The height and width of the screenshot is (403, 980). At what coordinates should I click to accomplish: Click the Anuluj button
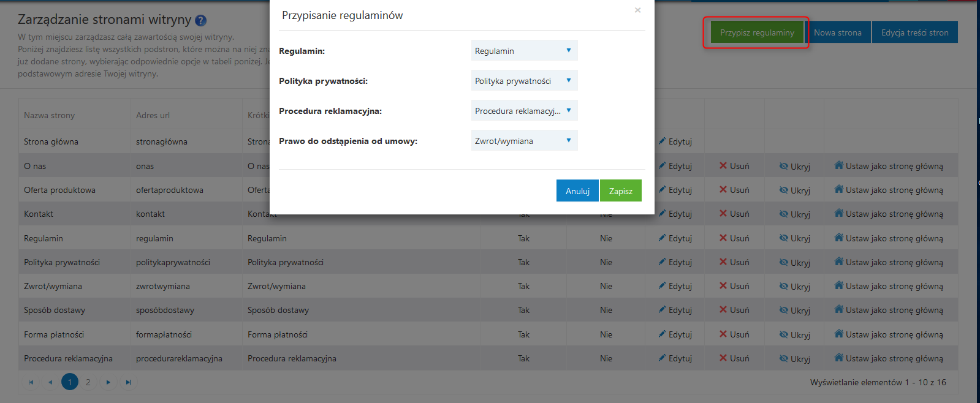(x=577, y=191)
